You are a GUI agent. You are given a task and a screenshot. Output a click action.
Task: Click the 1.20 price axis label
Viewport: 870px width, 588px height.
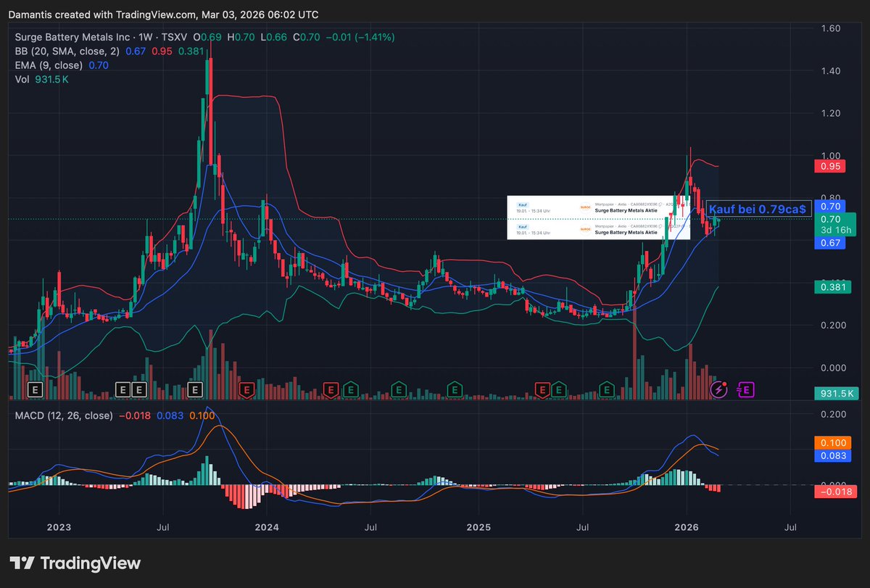coord(830,113)
